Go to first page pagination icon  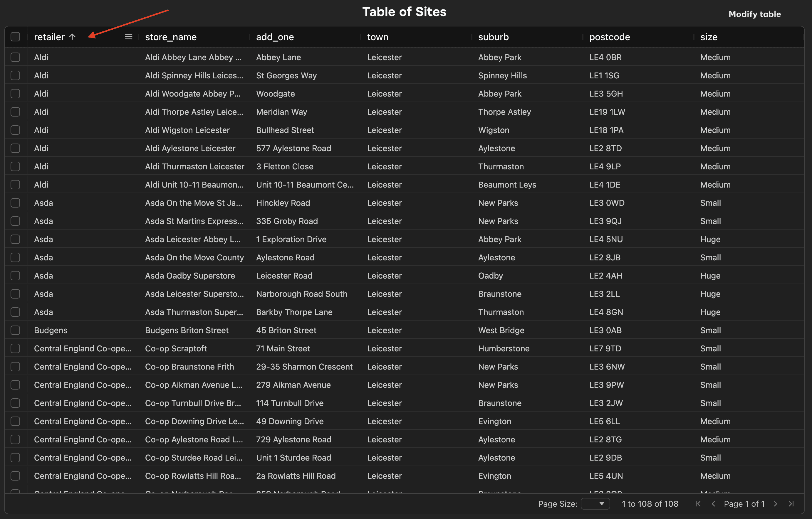point(698,503)
